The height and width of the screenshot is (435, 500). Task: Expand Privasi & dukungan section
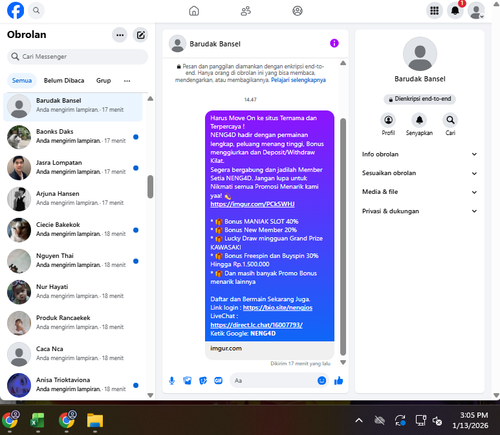click(419, 211)
